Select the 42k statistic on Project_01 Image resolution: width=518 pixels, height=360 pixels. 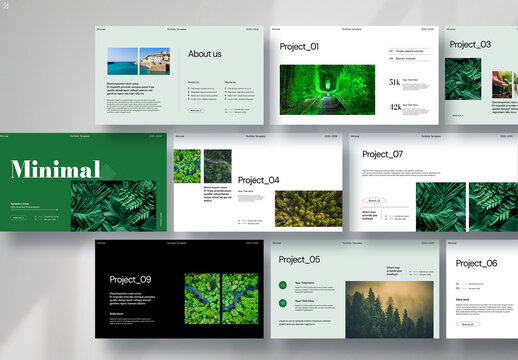pos(395,107)
